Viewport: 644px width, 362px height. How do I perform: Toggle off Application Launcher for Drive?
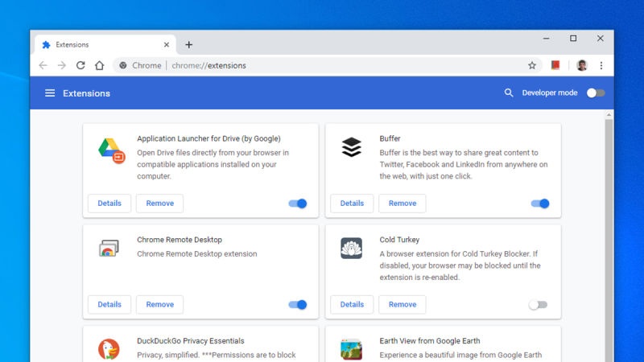pos(298,204)
